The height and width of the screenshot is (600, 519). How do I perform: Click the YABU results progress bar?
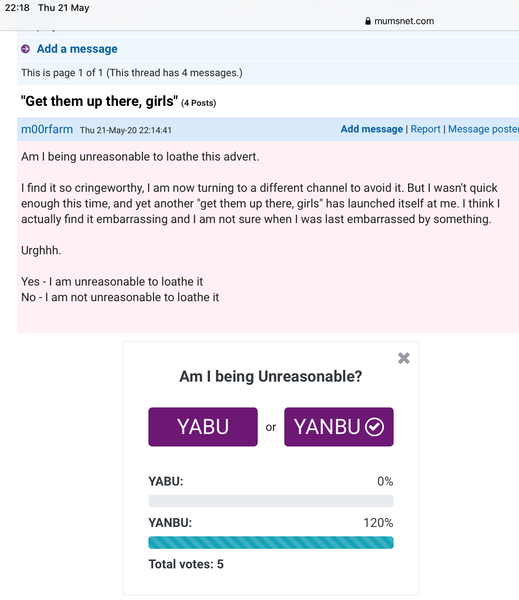tap(271, 501)
